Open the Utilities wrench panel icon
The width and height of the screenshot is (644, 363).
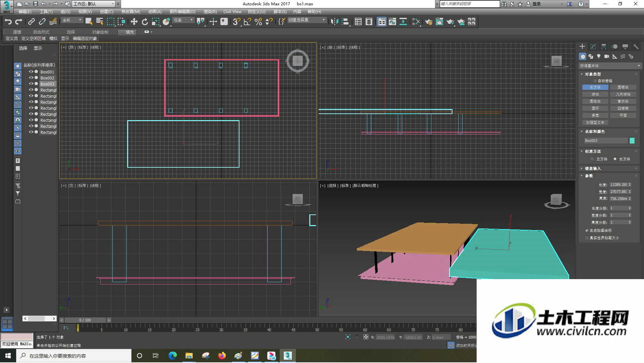pyautogui.click(x=636, y=47)
